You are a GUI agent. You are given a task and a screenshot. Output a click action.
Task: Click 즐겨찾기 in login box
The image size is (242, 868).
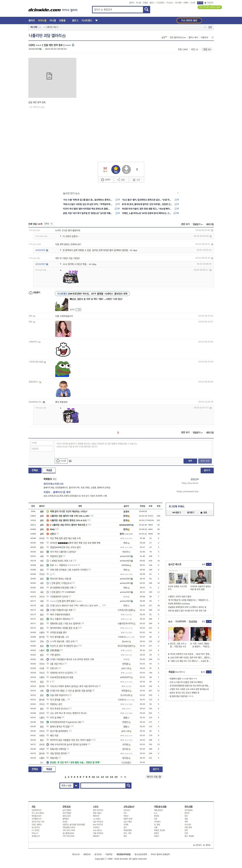click(x=191, y=513)
